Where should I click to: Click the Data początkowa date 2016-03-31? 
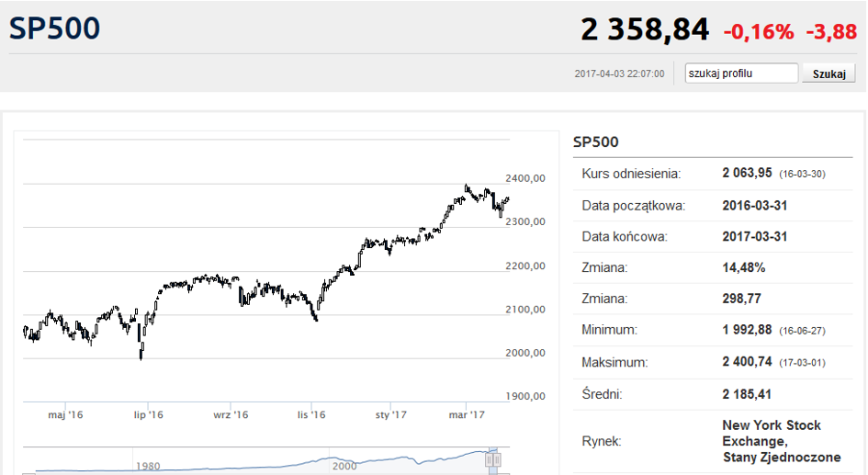[754, 206]
